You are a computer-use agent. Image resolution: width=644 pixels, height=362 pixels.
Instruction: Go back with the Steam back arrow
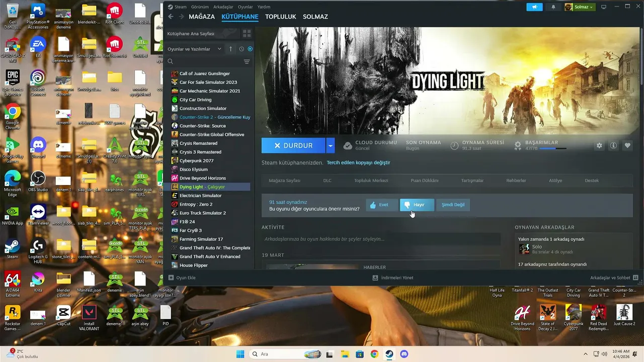[171, 17]
